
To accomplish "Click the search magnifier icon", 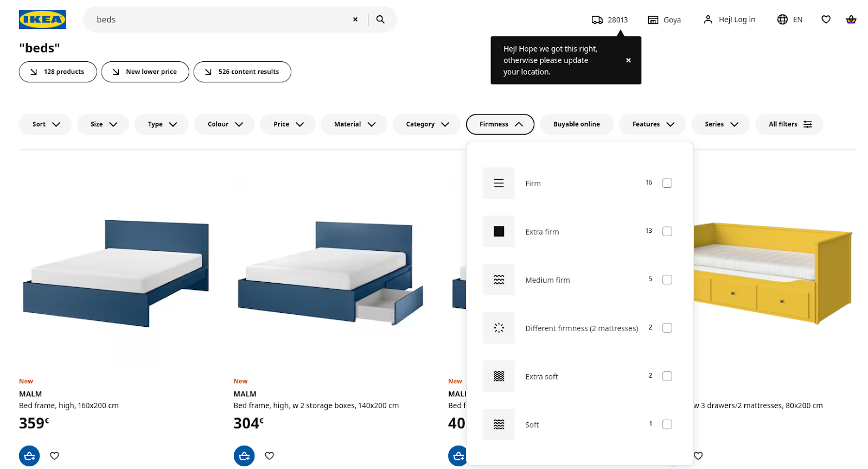I will pos(380,20).
